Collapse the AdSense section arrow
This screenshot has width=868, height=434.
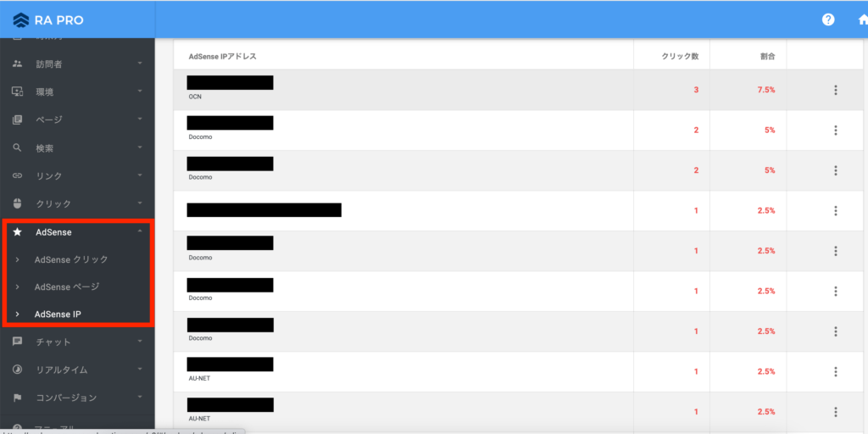tap(140, 231)
